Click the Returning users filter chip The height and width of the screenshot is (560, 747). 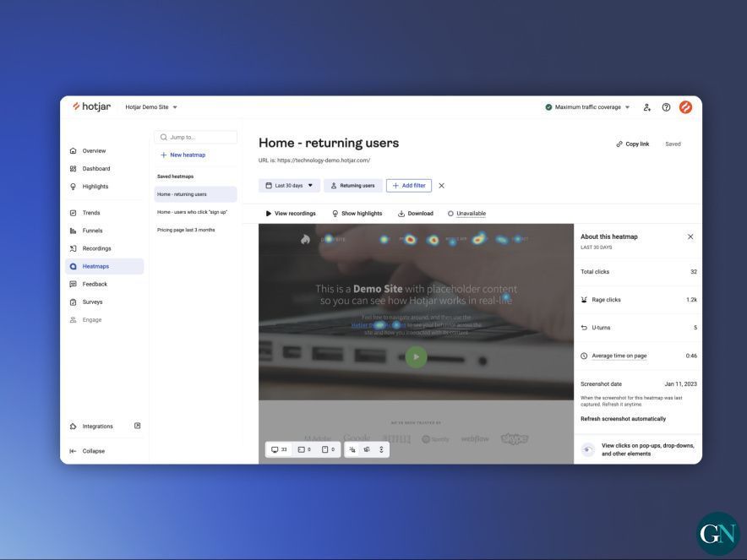pyautogui.click(x=353, y=186)
